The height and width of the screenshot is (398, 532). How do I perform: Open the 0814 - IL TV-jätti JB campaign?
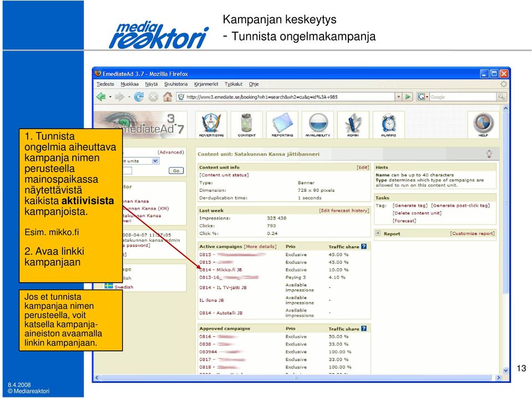coord(223,288)
